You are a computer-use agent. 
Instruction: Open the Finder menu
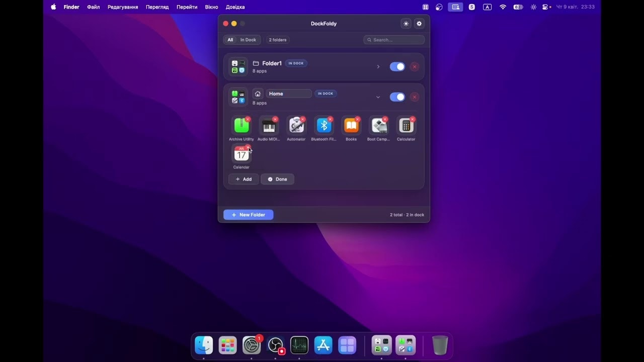(71, 7)
